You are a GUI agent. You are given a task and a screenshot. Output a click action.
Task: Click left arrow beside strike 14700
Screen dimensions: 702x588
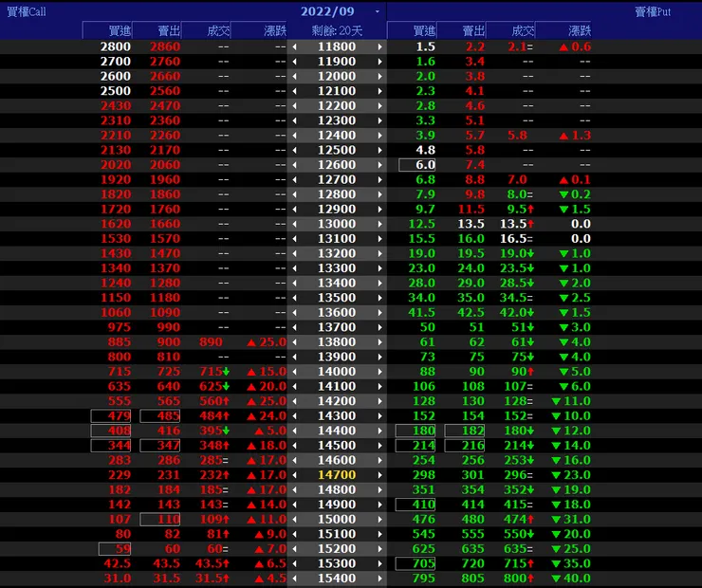click(295, 475)
